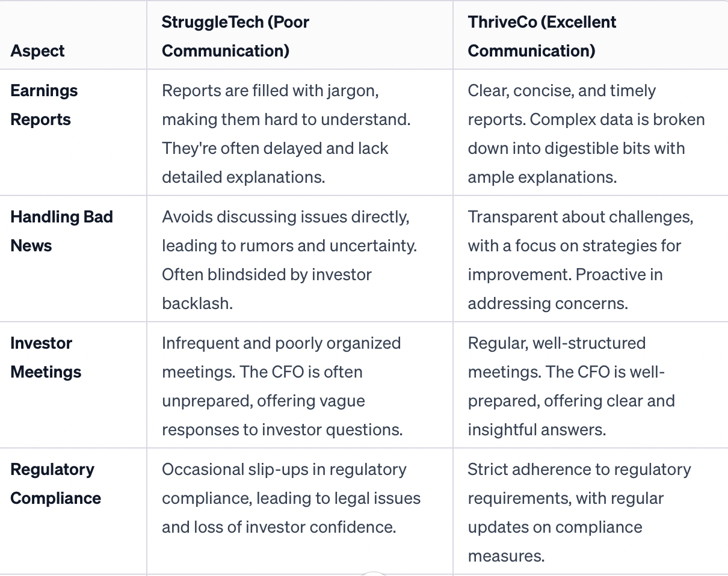Click ThriveCo's 'Strict adherence' compliance cell
The width and height of the screenshot is (728, 576).
[x=579, y=512]
